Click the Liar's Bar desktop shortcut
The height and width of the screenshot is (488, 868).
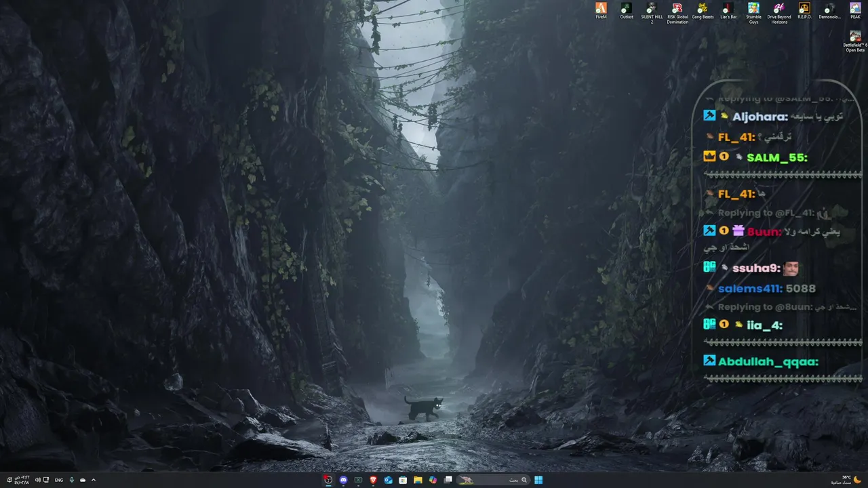pyautogui.click(x=728, y=11)
